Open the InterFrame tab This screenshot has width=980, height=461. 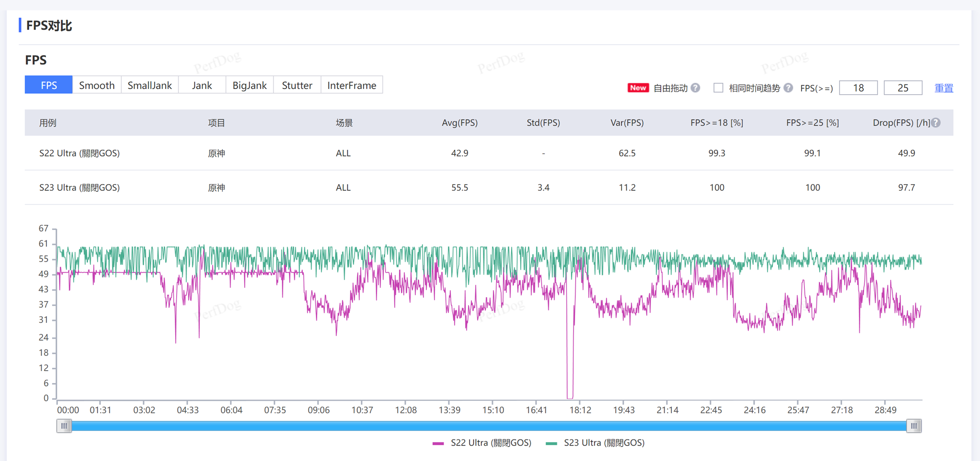click(351, 85)
